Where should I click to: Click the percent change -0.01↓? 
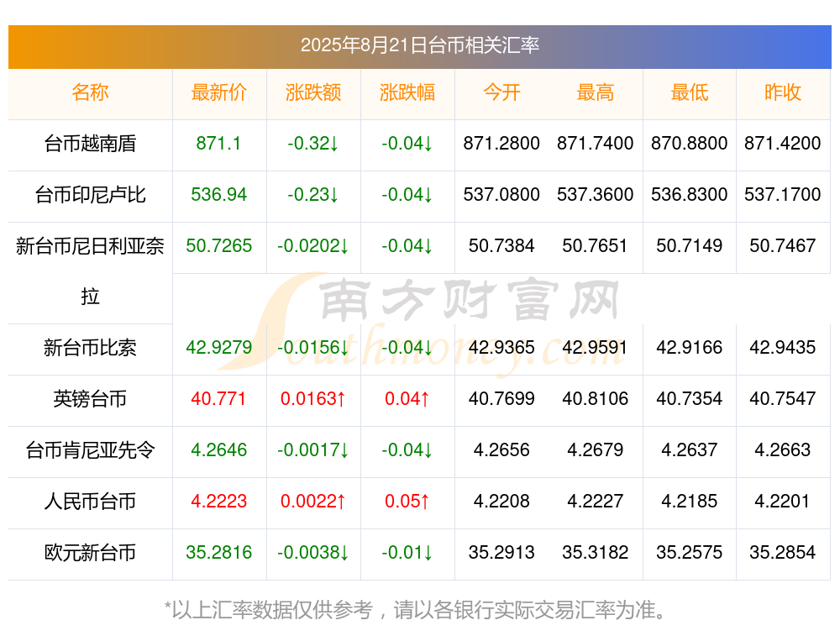point(407,553)
